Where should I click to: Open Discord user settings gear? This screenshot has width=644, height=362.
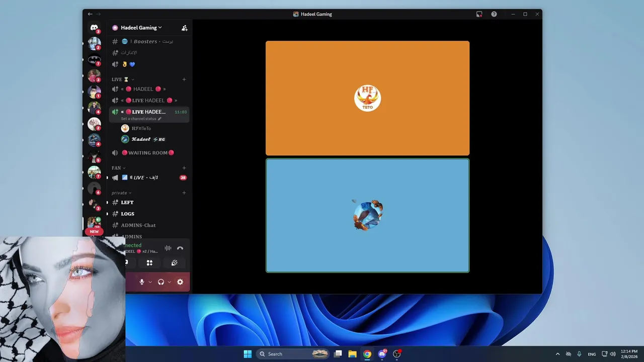[x=180, y=282]
